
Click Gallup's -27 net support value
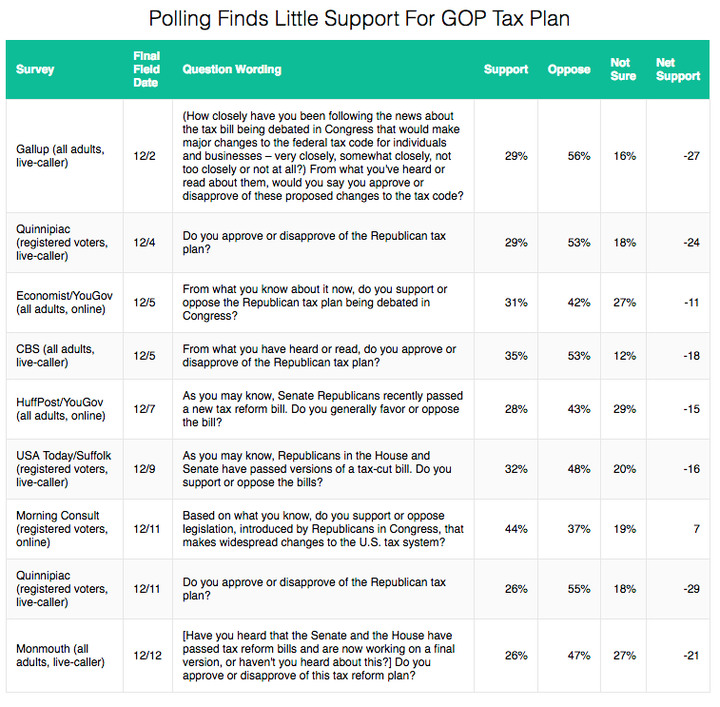pos(691,156)
